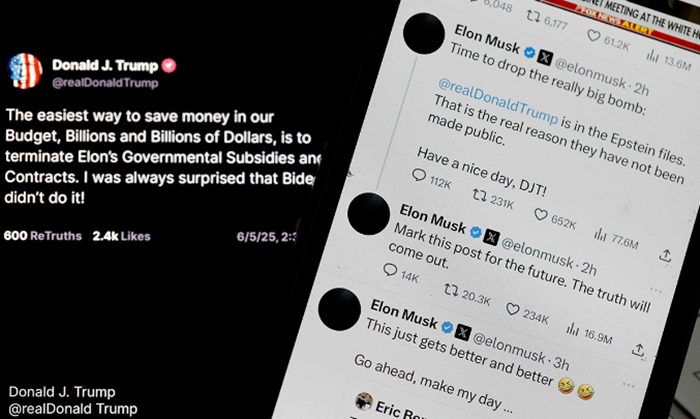The width and height of the screenshot is (700, 419).
Task: Click reply icon showing 14K
Action: [390, 270]
